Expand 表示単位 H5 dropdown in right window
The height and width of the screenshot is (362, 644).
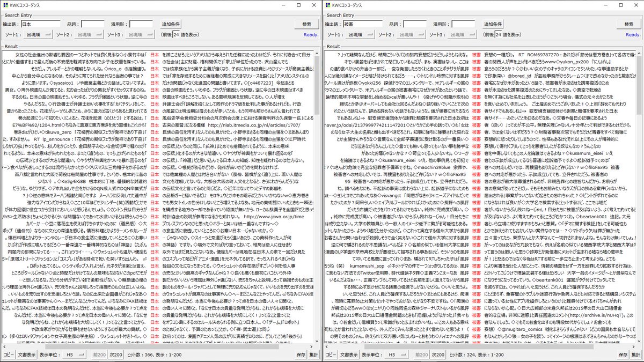[x=396, y=355]
